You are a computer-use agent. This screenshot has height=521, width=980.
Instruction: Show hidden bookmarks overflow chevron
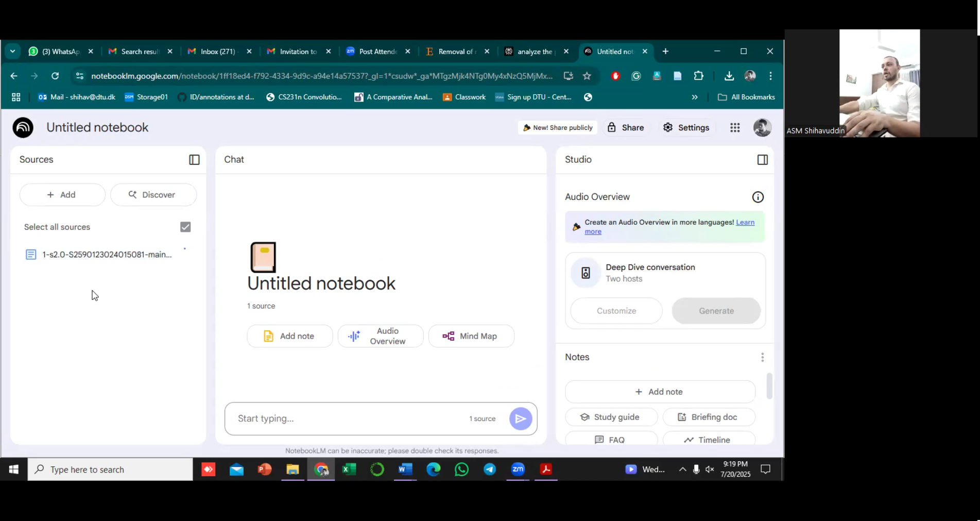pos(694,97)
